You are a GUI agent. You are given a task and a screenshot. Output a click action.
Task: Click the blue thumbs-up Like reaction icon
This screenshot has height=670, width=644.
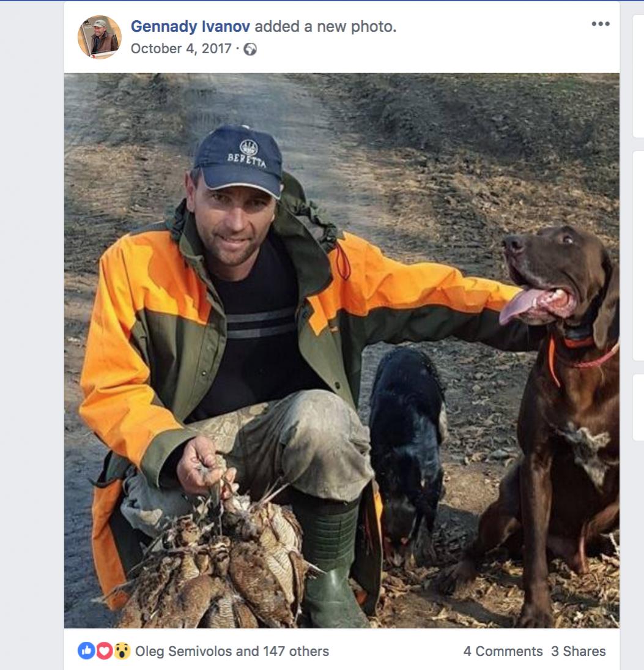[x=86, y=651]
